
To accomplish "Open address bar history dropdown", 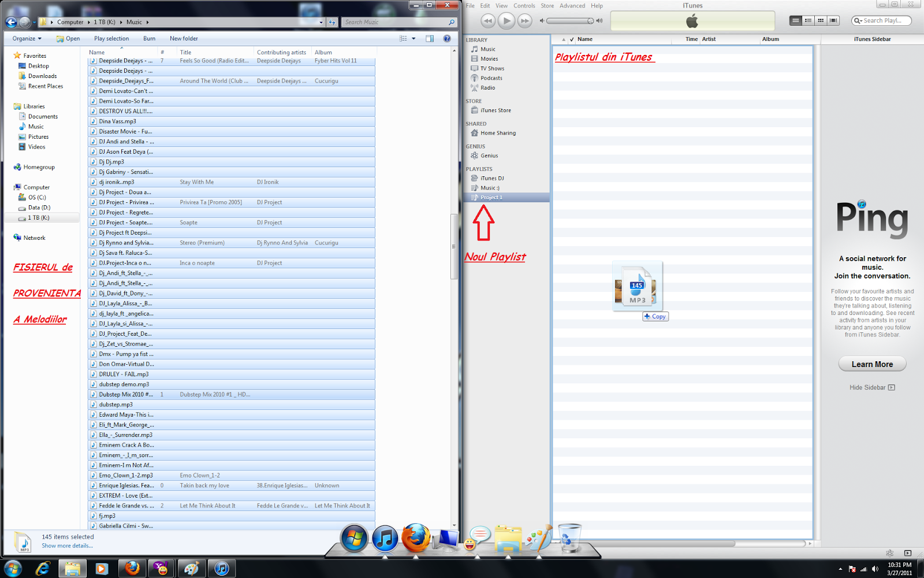I will click(x=321, y=23).
